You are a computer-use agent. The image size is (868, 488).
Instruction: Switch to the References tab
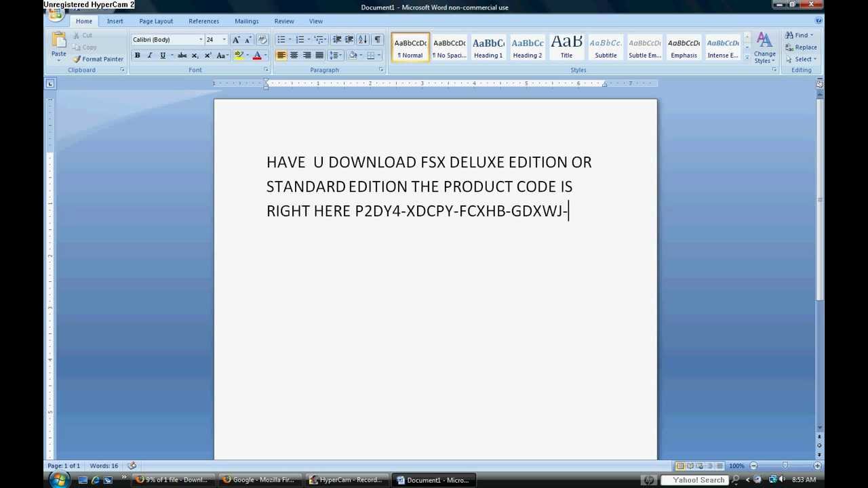coord(203,21)
